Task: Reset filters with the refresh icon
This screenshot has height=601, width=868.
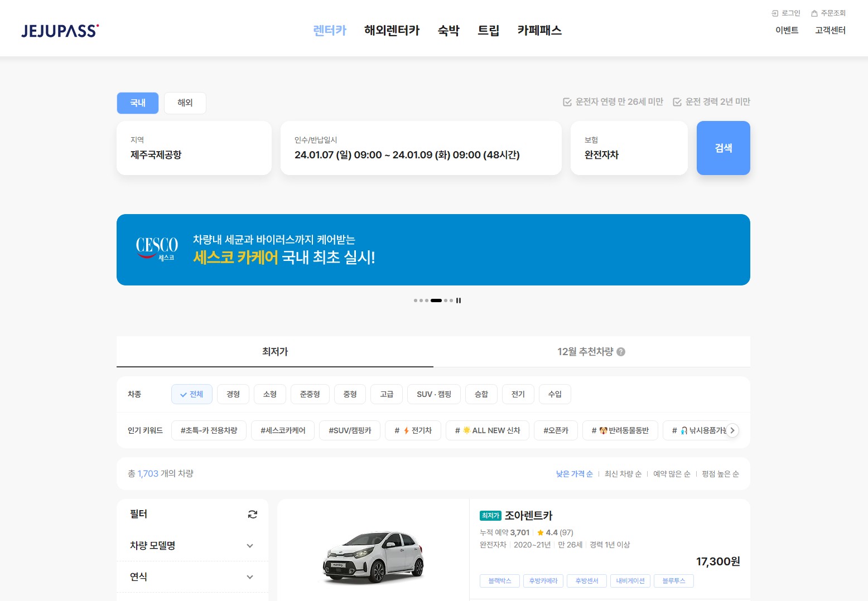Action: (252, 515)
